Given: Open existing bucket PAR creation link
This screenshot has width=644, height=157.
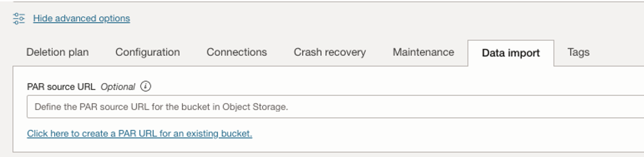Looking at the screenshot, I should (x=140, y=133).
